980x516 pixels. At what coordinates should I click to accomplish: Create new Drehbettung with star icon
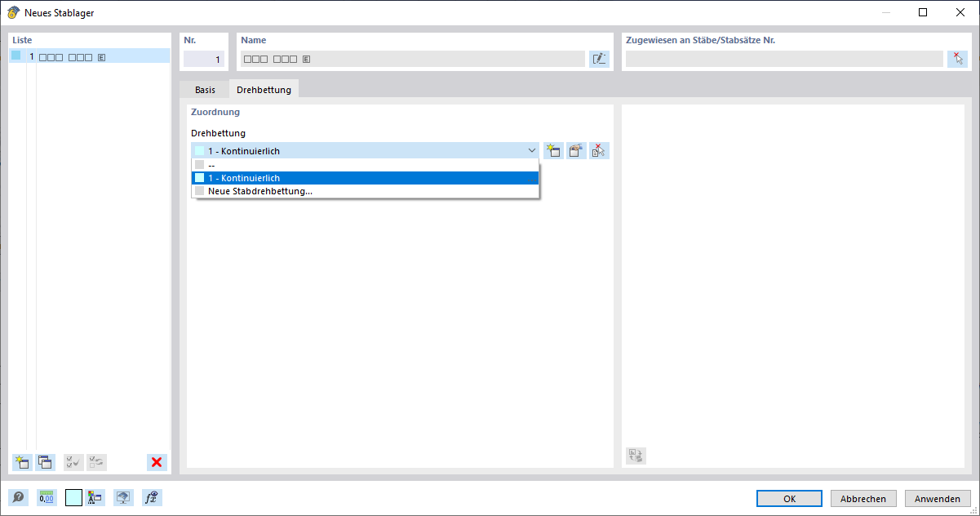pos(554,150)
